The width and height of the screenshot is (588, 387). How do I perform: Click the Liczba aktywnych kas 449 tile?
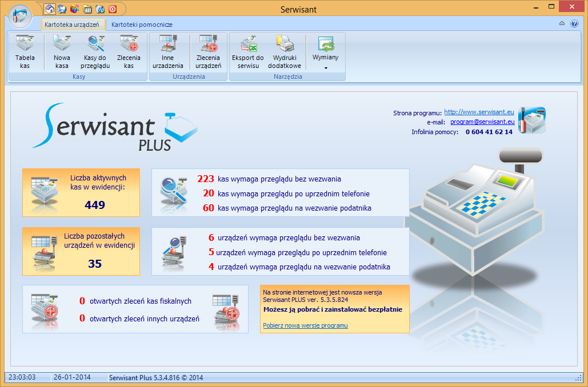coord(81,192)
